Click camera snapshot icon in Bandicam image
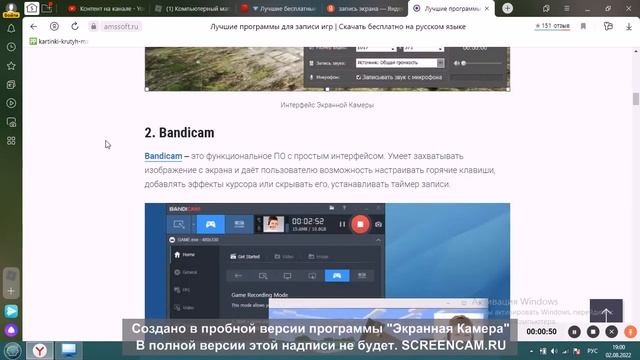Viewport: 640px width, 360px height. [378, 224]
